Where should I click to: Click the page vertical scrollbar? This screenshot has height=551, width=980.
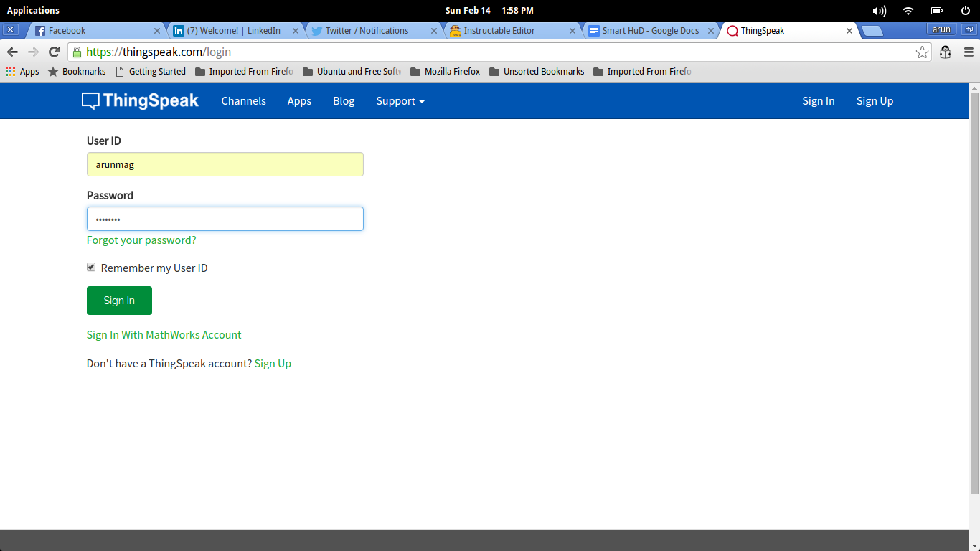974,293
